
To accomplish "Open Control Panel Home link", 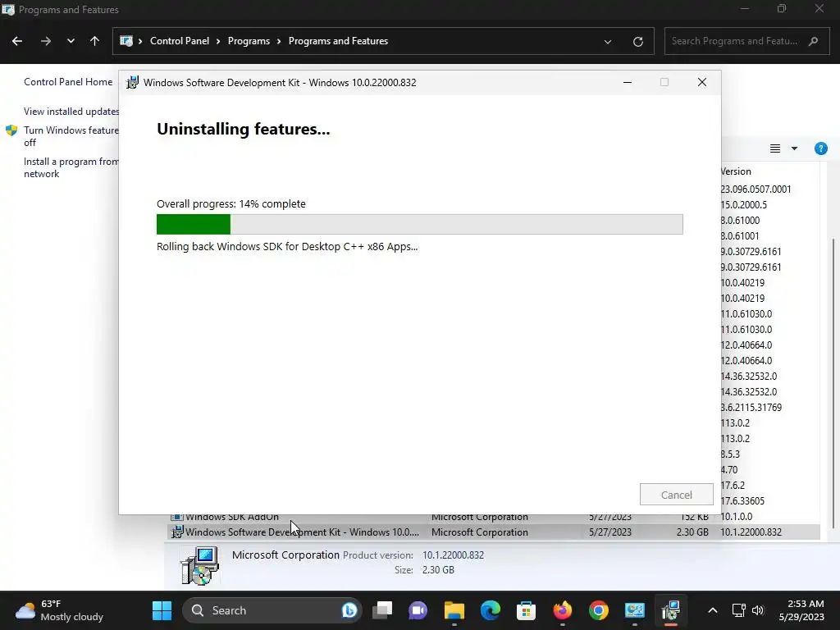I will pyautogui.click(x=68, y=82).
